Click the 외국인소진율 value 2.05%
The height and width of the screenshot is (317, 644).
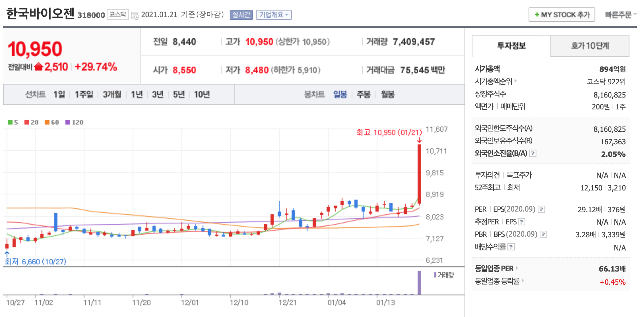[613, 154]
